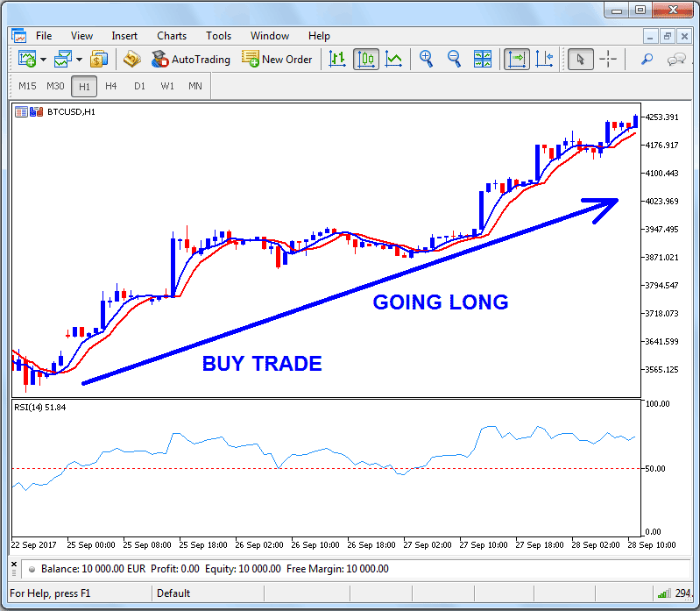Click the balance row bullet icon
Image resolution: width=700 pixels, height=611 pixels.
pos(32,570)
